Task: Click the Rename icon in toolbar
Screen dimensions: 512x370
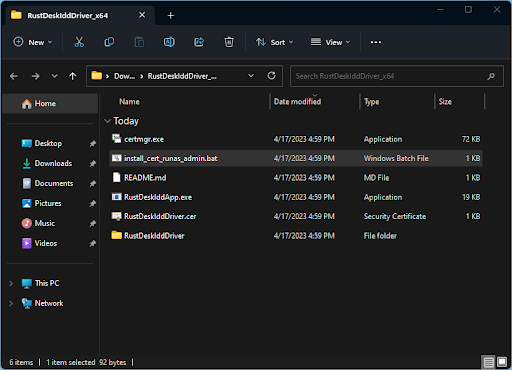Action: (x=169, y=42)
